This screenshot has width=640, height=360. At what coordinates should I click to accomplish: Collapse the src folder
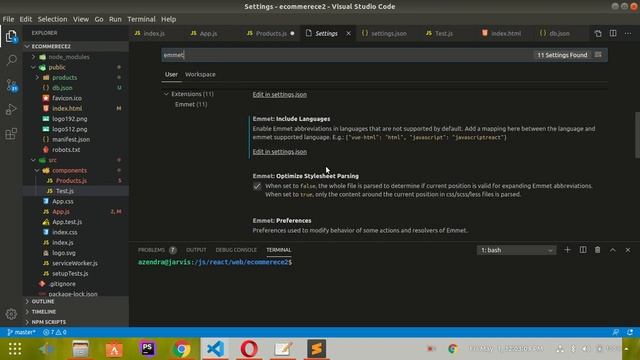33,160
